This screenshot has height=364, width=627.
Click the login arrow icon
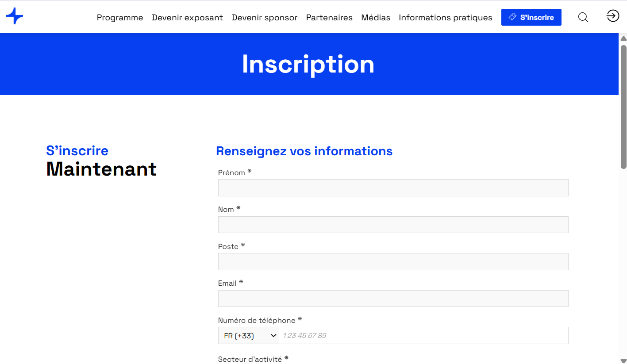pyautogui.click(x=612, y=16)
